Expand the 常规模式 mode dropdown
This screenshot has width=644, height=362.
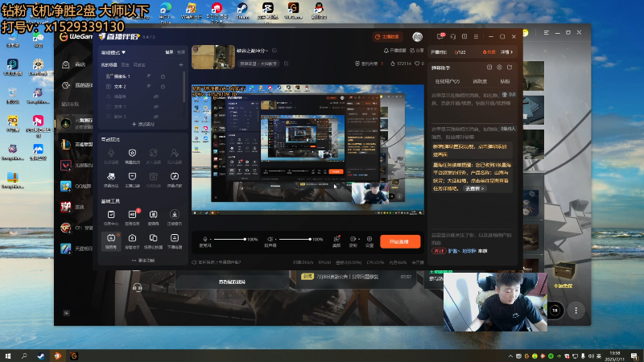114,52
